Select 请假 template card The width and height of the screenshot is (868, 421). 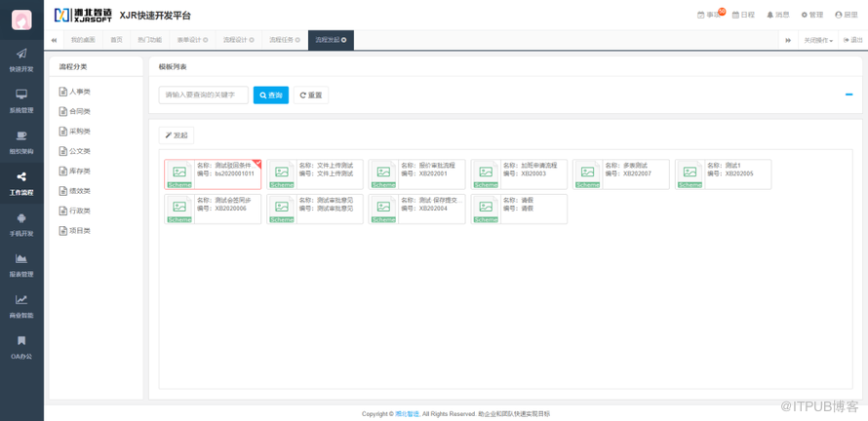(519, 210)
